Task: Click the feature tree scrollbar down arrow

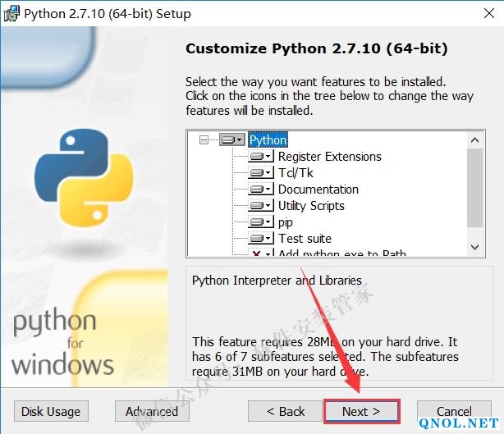Action: (475, 246)
